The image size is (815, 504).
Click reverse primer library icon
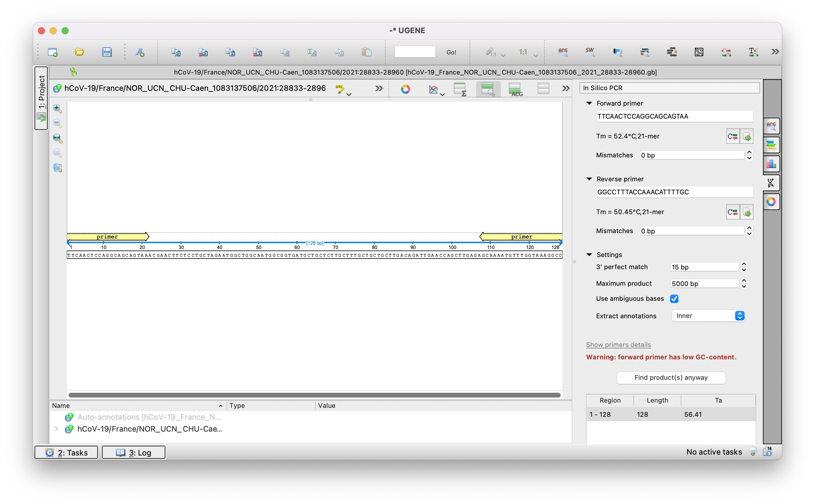747,212
